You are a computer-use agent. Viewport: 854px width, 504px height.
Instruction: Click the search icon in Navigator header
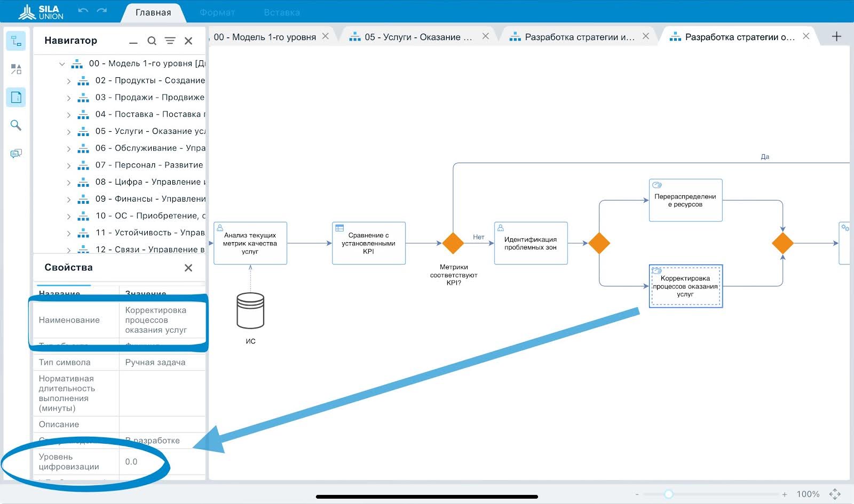(152, 41)
